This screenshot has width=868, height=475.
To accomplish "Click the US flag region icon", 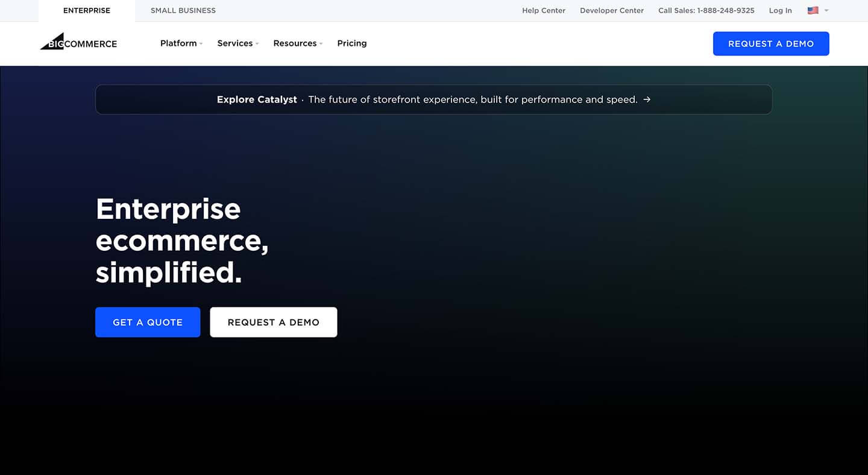I will pos(813,10).
